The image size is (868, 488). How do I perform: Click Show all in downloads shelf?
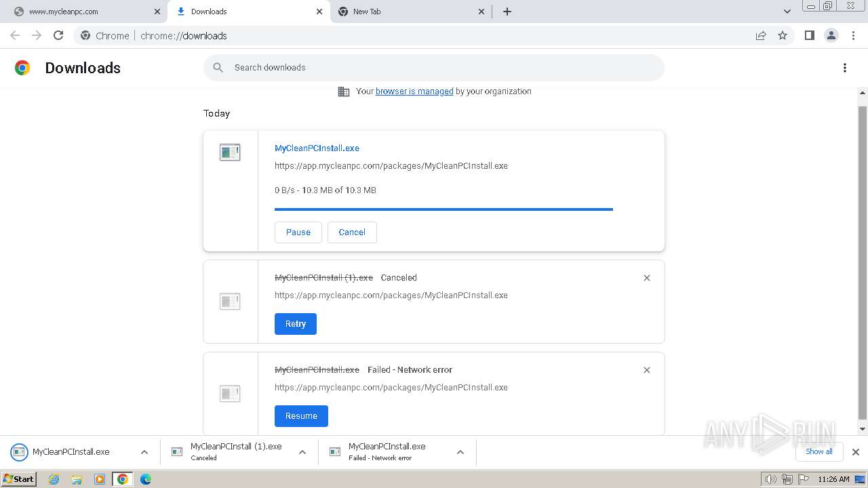(818, 452)
